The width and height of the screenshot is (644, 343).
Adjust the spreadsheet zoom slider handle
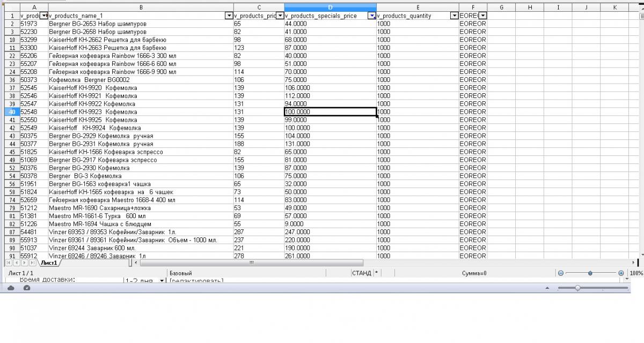[590, 273]
